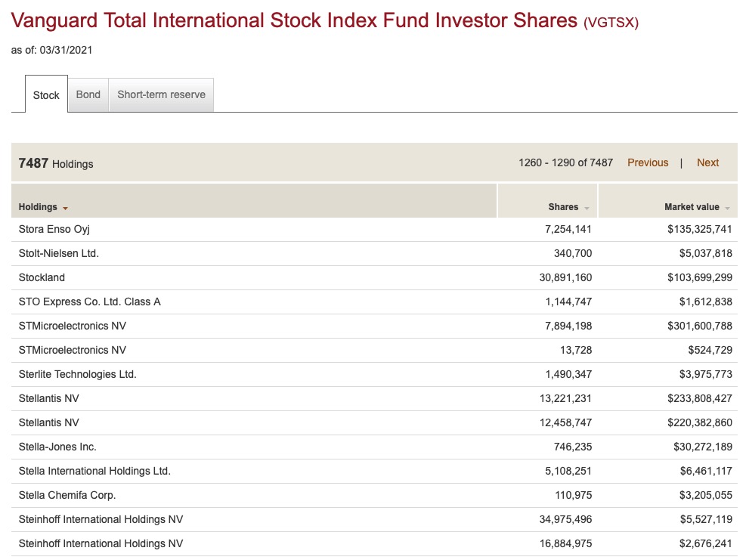The width and height of the screenshot is (749, 560).
Task: Select the Market value column header
Action: [692, 206]
